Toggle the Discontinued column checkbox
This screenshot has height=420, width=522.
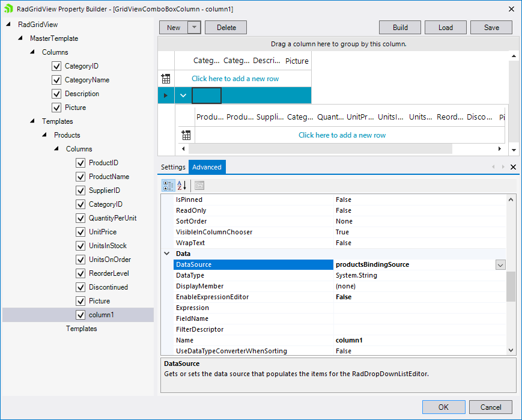pos(80,287)
